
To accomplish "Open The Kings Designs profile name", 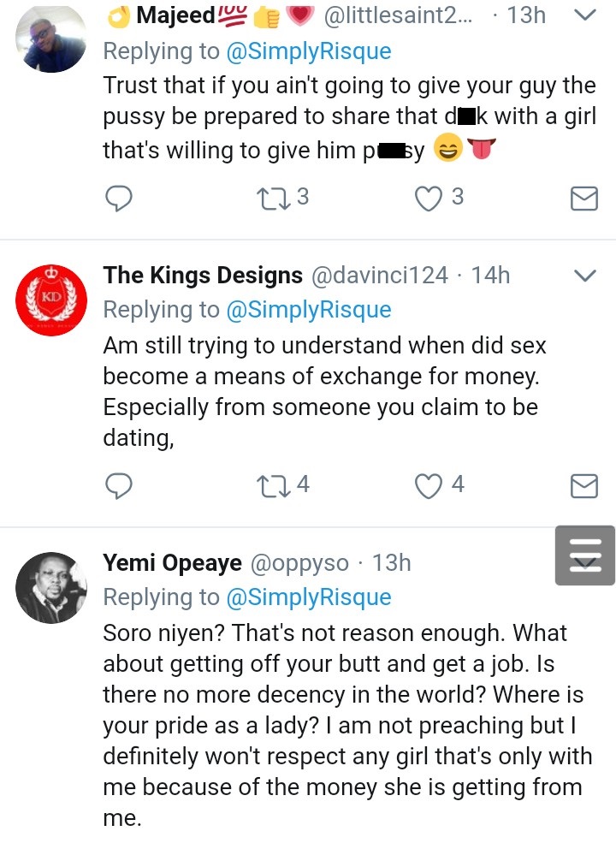I will (x=203, y=276).
